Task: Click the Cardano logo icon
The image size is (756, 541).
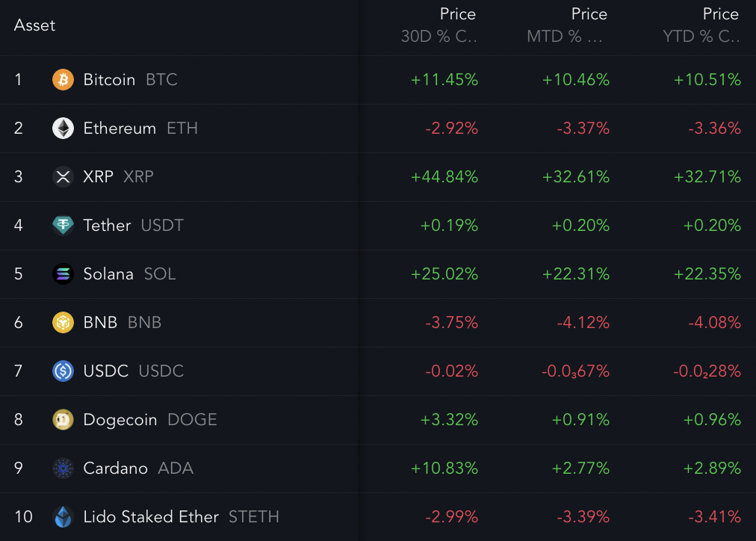Action: point(63,469)
